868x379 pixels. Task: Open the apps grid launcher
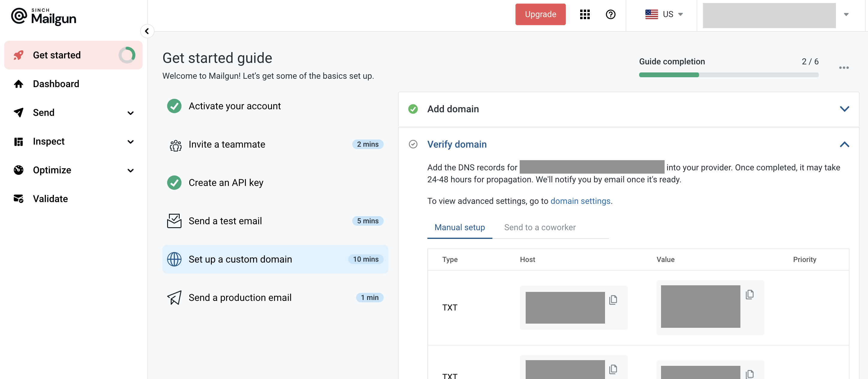point(585,14)
